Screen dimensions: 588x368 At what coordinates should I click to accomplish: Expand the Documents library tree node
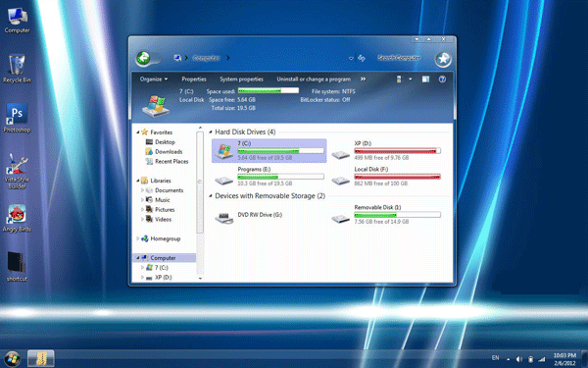click(142, 190)
